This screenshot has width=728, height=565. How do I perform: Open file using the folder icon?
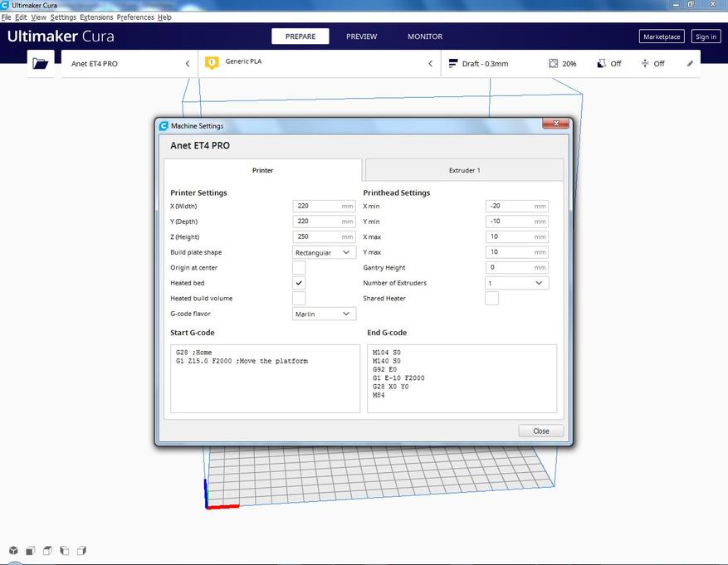click(x=40, y=63)
